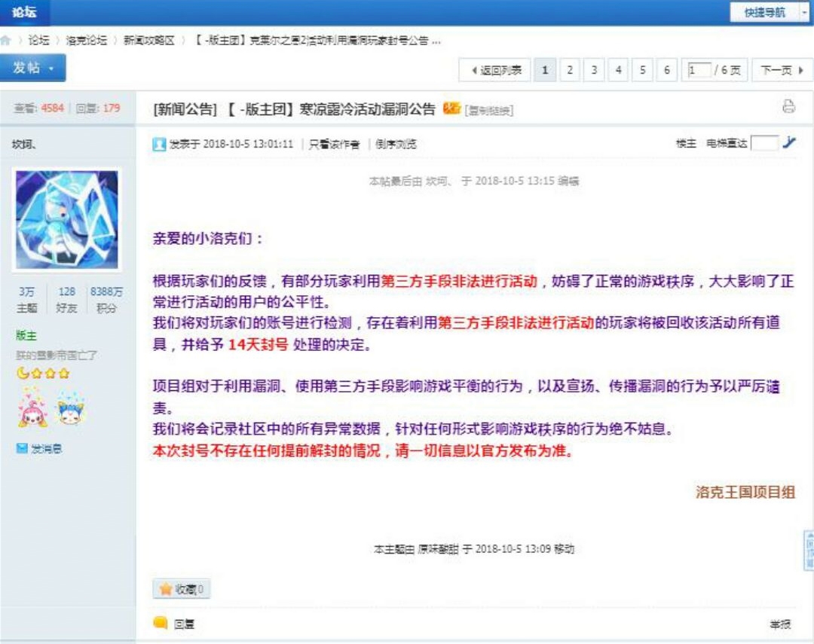The height and width of the screenshot is (644, 814).
Task: Select current page 1 button
Action: click(545, 70)
